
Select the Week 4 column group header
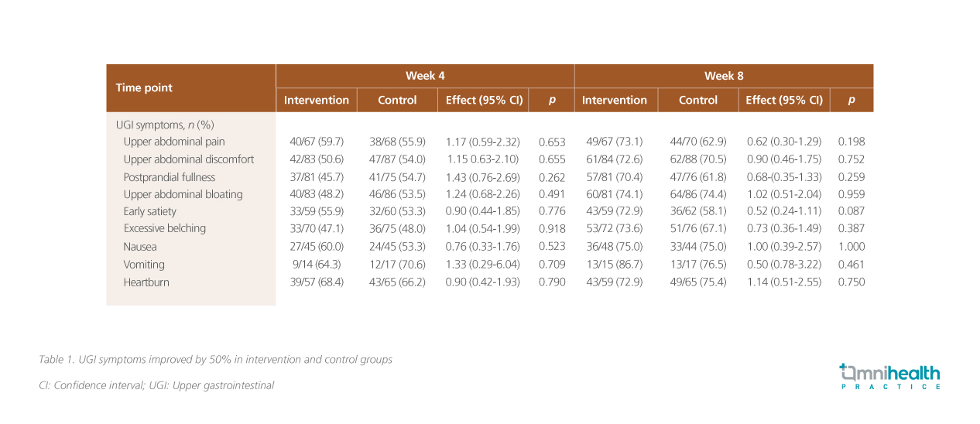[x=425, y=76]
